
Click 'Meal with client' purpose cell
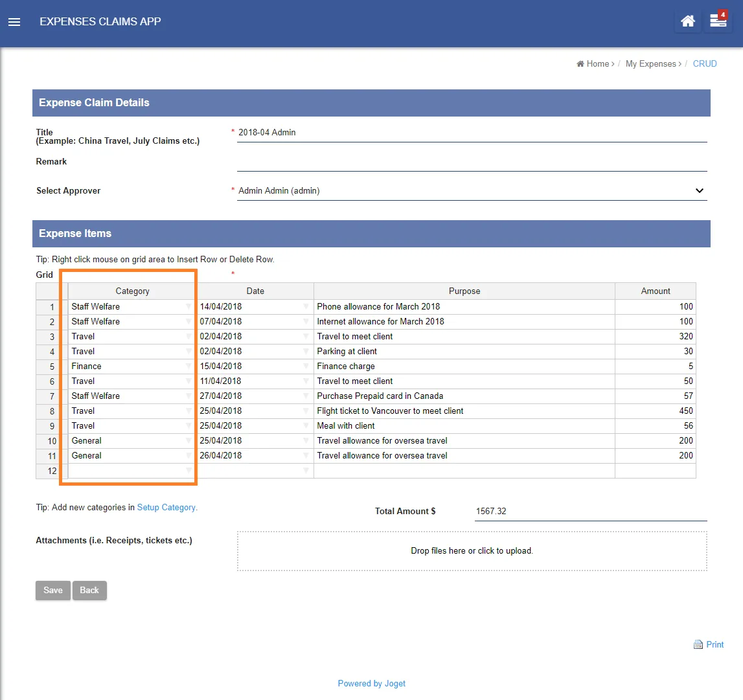pos(464,426)
